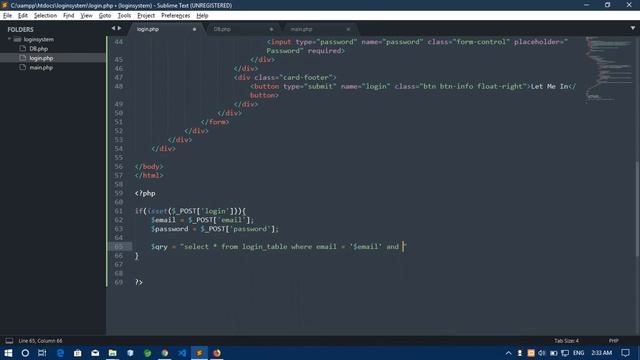Open the Edit menu
The image size is (640, 360).
point(23,16)
